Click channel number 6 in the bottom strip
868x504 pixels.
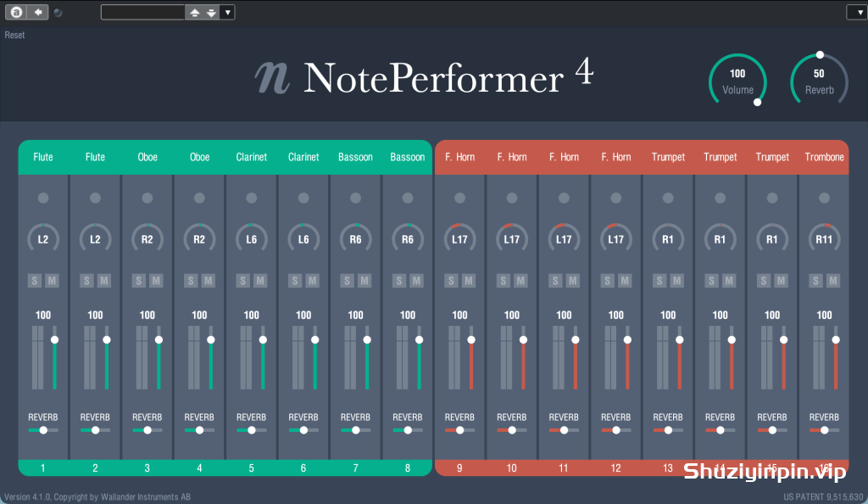[x=303, y=468]
